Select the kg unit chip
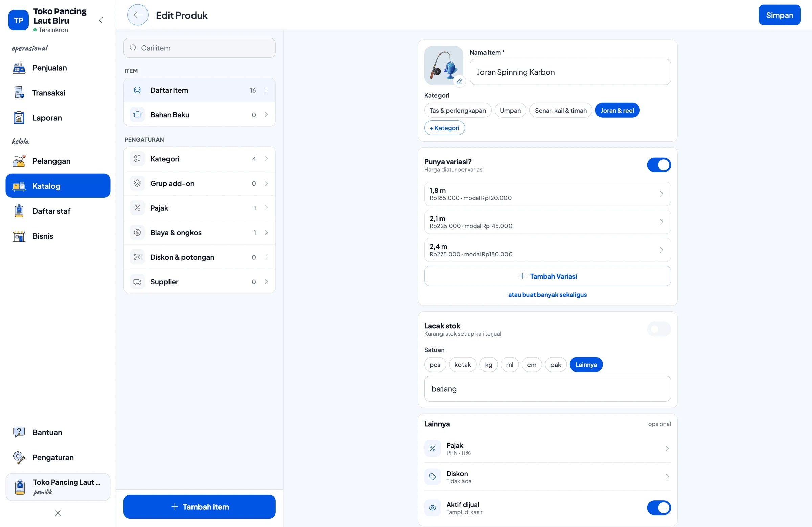Viewport: 812px width, 527px height. 488,365
